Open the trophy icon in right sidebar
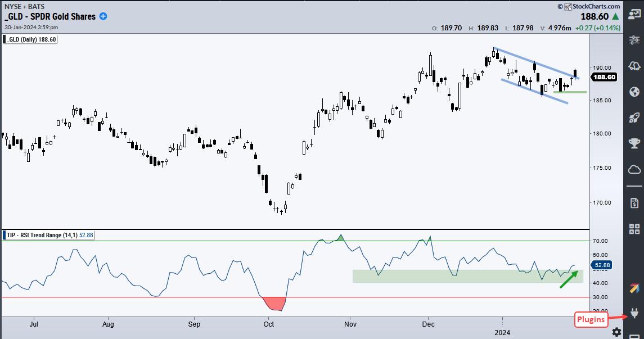The height and width of the screenshot is (339, 644). click(634, 143)
